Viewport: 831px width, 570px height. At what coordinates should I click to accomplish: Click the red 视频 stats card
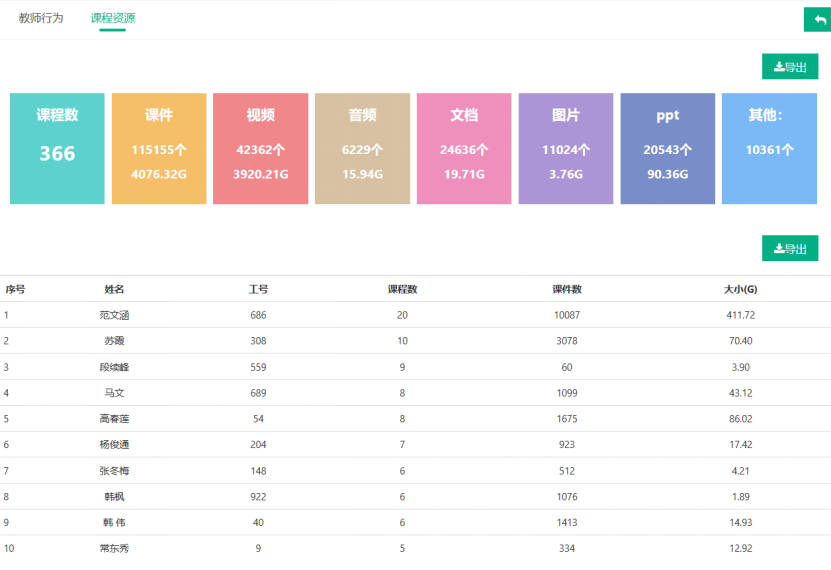click(260, 149)
